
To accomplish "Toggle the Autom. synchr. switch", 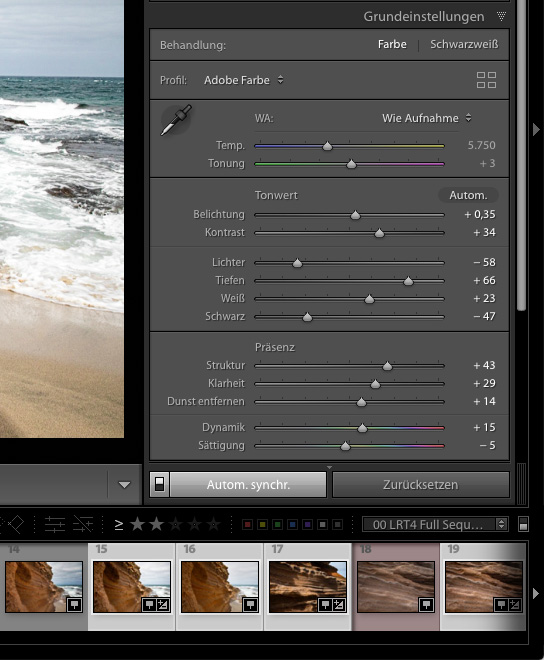I will [x=159, y=484].
